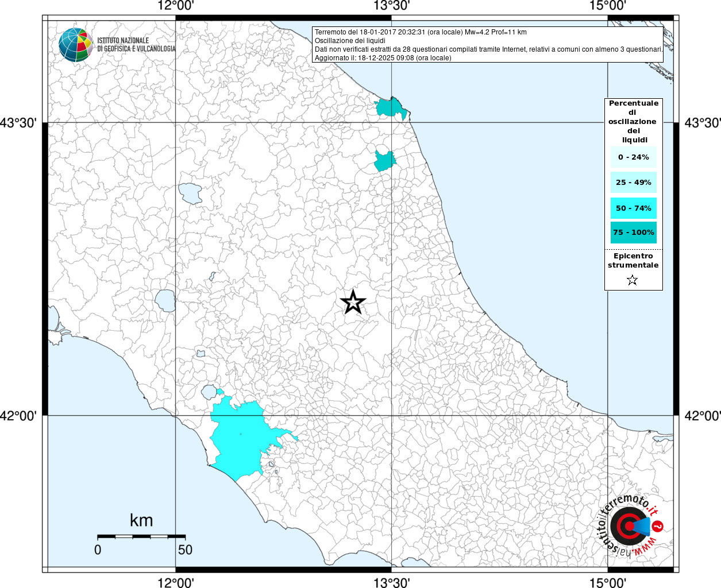The image size is (721, 588).
Task: Click the 'Oscillazione dei liquidi' subtitle text
Action: pos(350,41)
